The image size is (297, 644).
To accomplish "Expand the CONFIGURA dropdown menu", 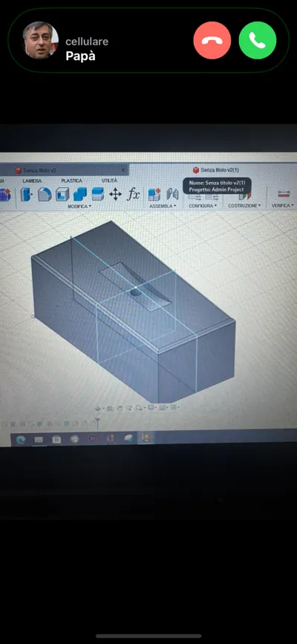I will pos(203,205).
